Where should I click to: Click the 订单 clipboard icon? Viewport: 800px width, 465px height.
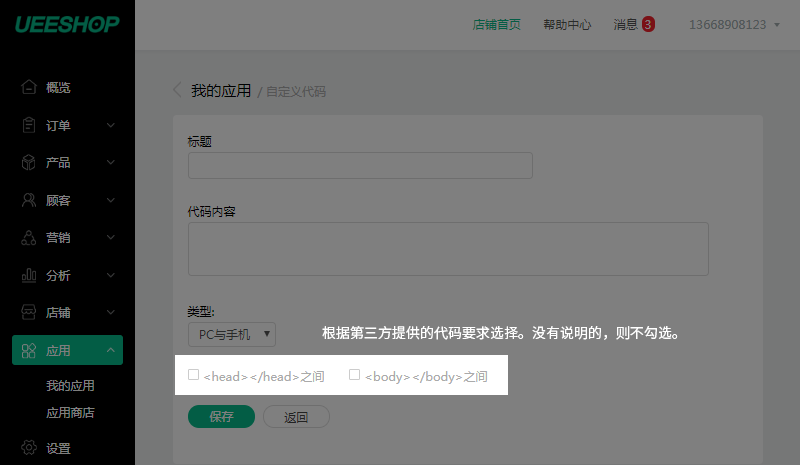(x=29, y=125)
